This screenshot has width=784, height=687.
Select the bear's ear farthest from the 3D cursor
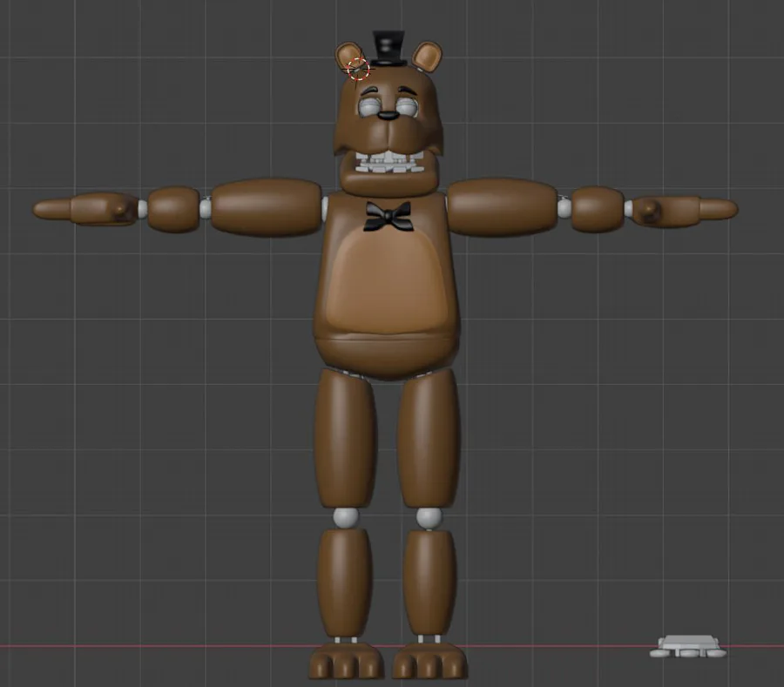coord(428,56)
